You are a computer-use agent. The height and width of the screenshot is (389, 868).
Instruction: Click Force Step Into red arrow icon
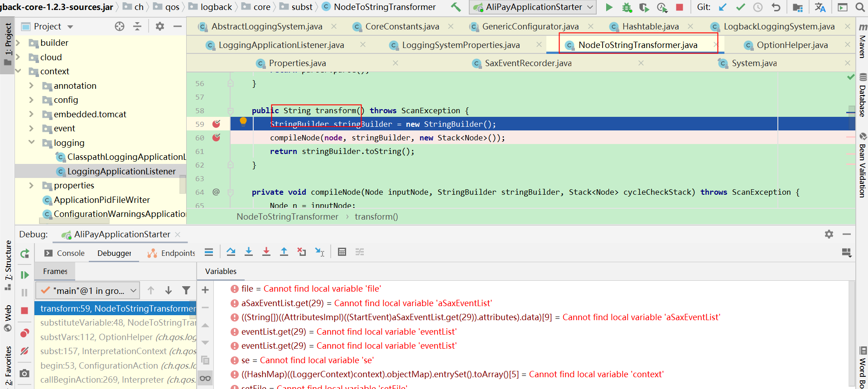coord(266,252)
